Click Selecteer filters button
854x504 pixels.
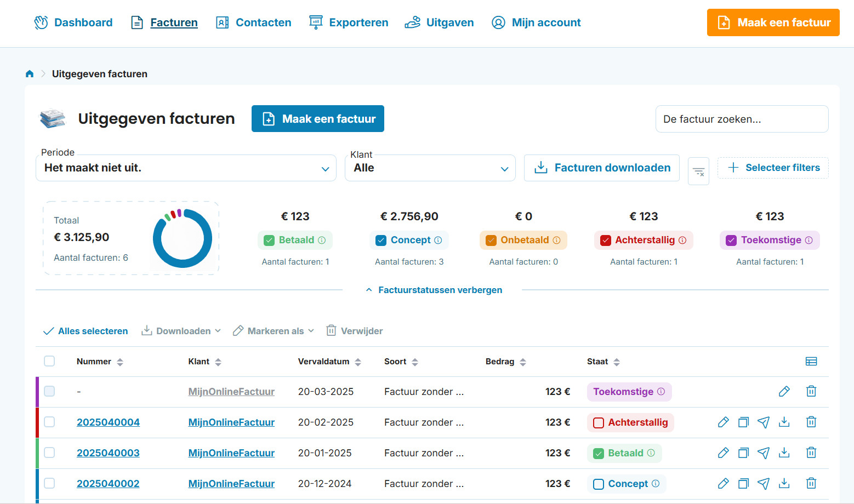pos(773,168)
